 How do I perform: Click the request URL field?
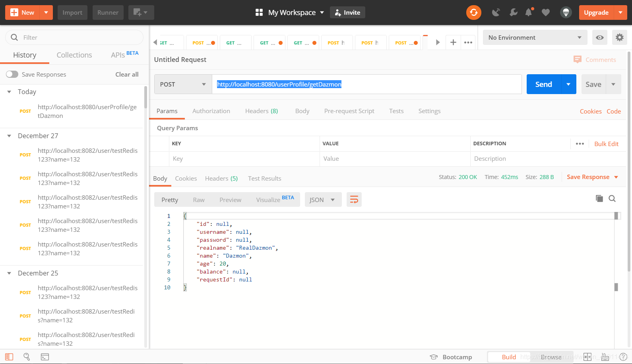click(367, 84)
